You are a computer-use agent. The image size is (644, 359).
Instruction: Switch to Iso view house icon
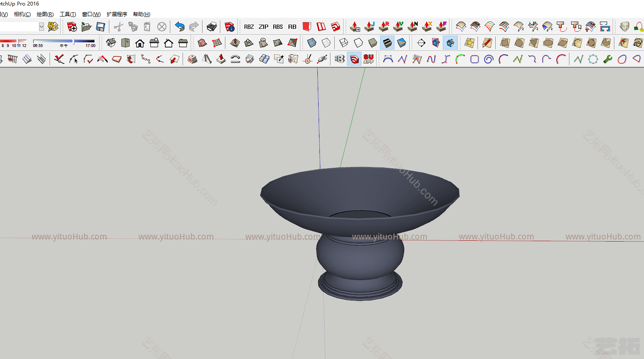coord(111,43)
